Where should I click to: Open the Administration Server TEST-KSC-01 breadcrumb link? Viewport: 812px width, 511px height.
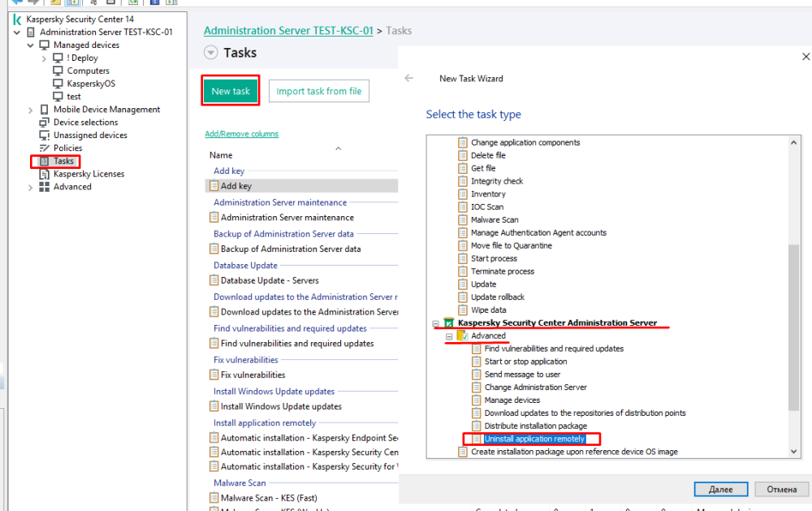[x=288, y=31]
